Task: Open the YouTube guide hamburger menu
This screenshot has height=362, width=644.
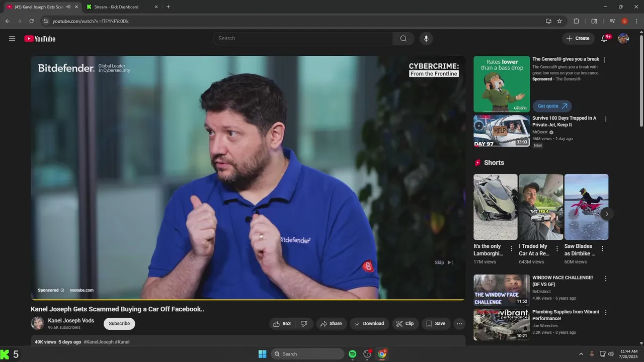Action: 12,39
